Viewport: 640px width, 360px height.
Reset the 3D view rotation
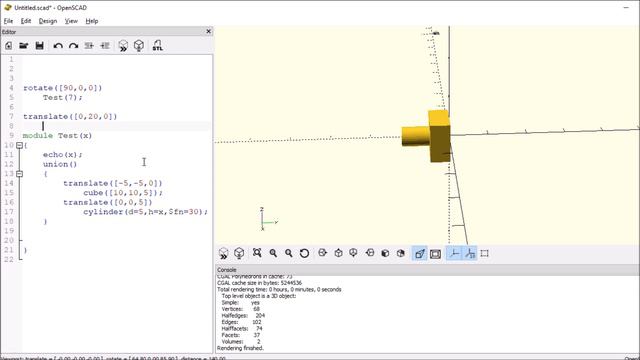click(x=304, y=253)
